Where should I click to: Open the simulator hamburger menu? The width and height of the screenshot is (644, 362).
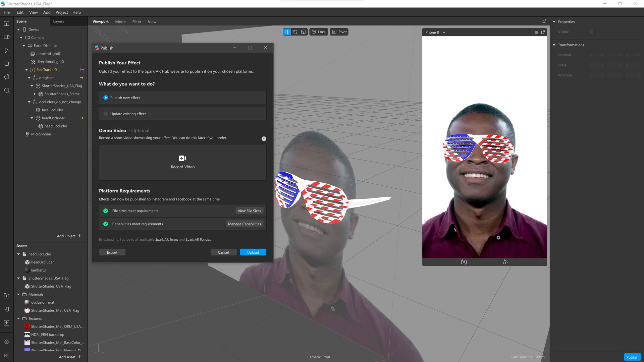tap(536, 32)
